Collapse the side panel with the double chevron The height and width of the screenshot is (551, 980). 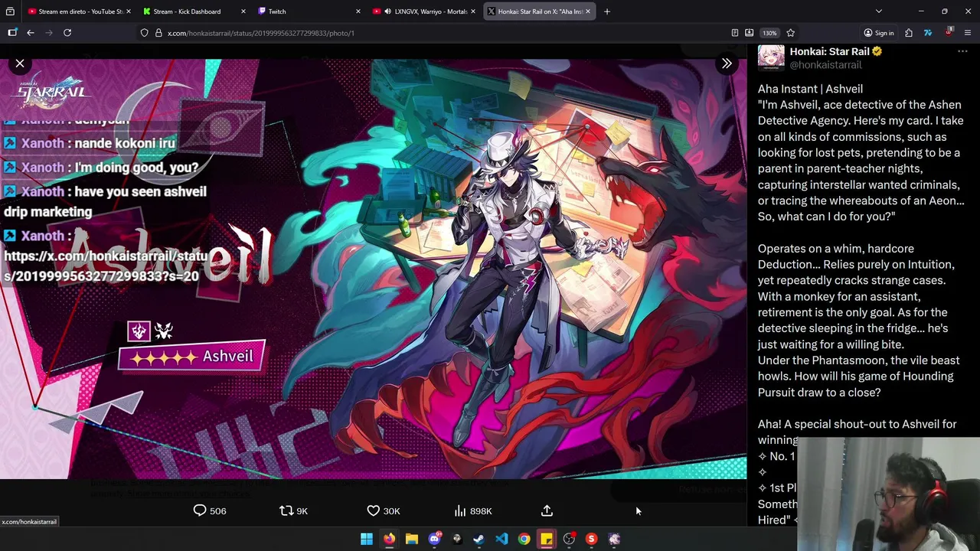pos(727,64)
